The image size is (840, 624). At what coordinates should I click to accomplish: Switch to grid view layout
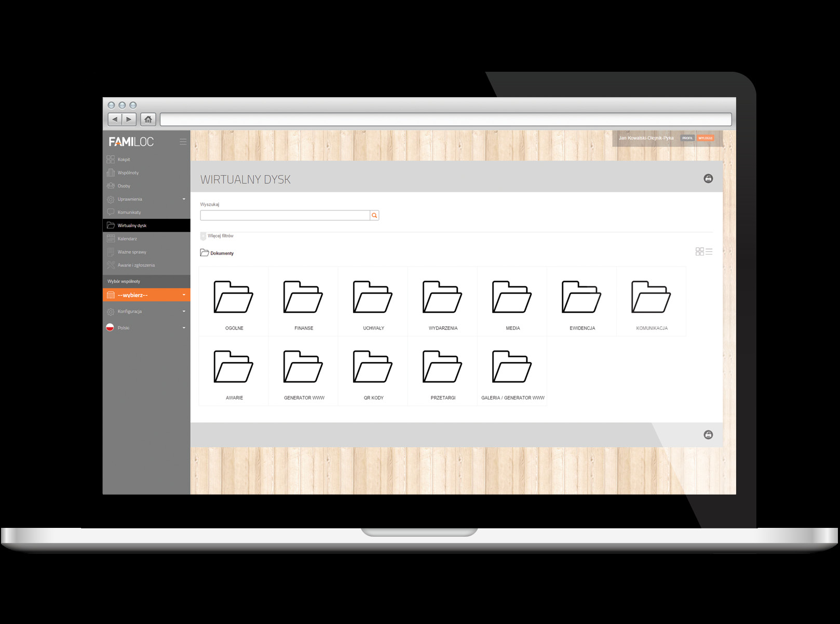[x=699, y=251]
